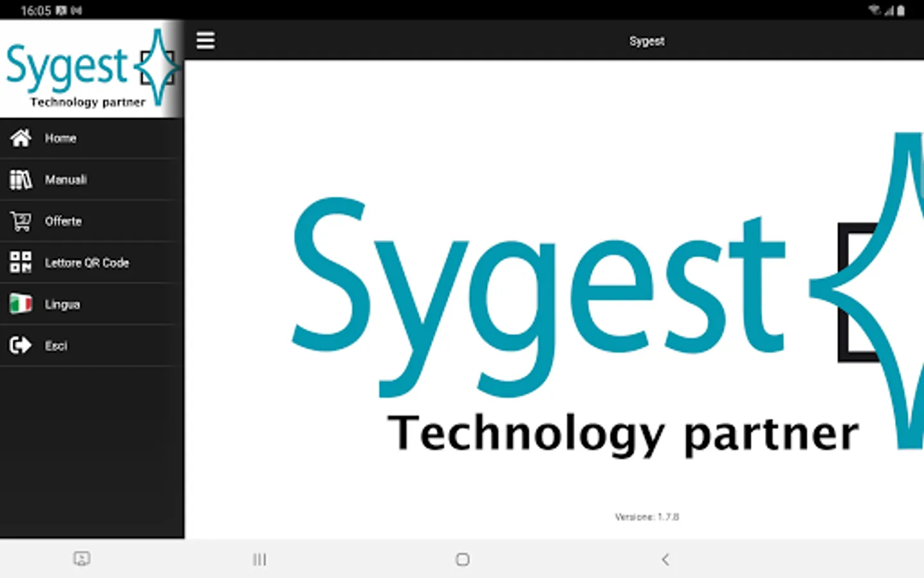Click the 16:05 clock in status bar
Screen dimensions: 924x578
click(35, 10)
